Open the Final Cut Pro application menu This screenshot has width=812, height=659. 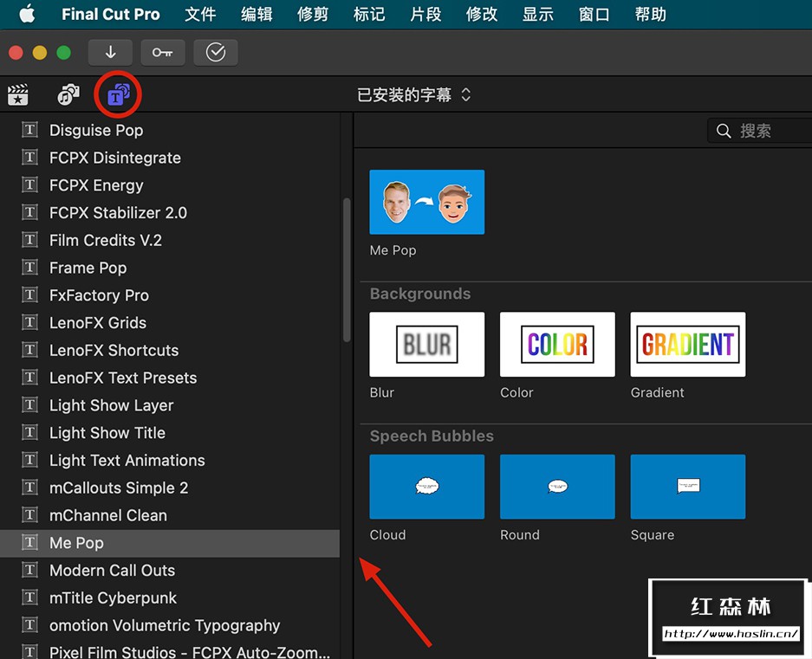[110, 14]
